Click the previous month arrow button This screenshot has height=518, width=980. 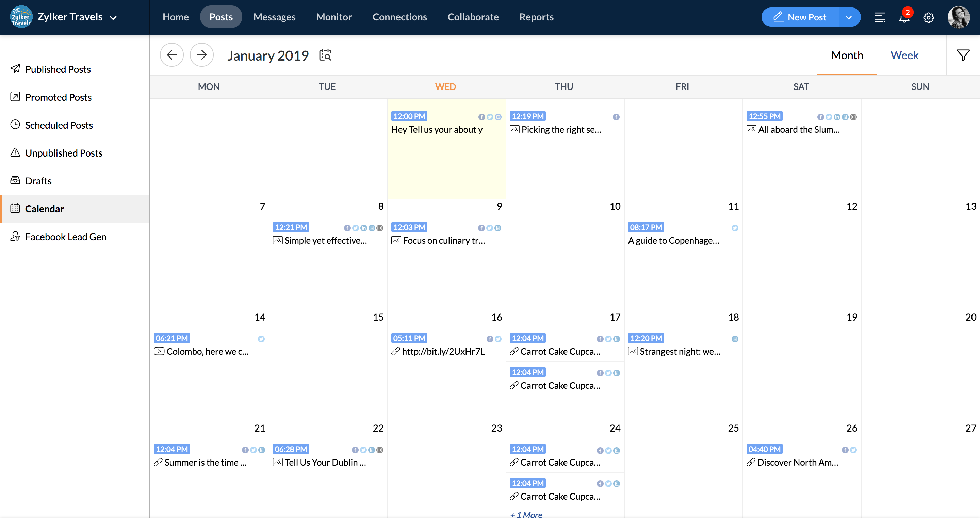[171, 55]
